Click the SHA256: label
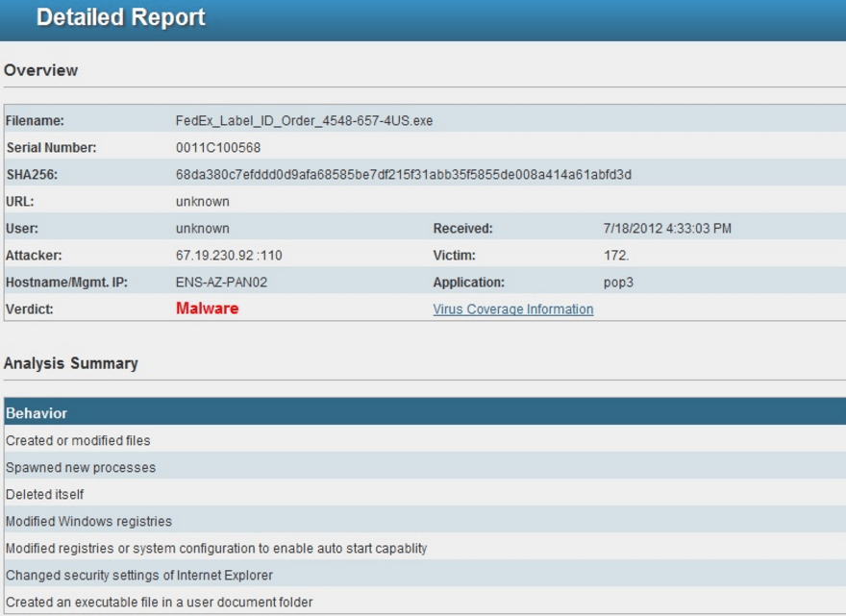The height and width of the screenshot is (616, 846). coord(32,175)
